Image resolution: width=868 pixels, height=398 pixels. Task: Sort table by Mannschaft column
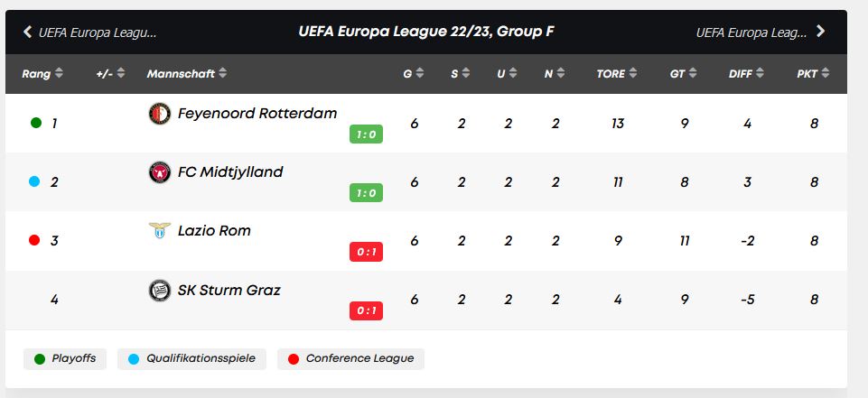pyautogui.click(x=187, y=73)
